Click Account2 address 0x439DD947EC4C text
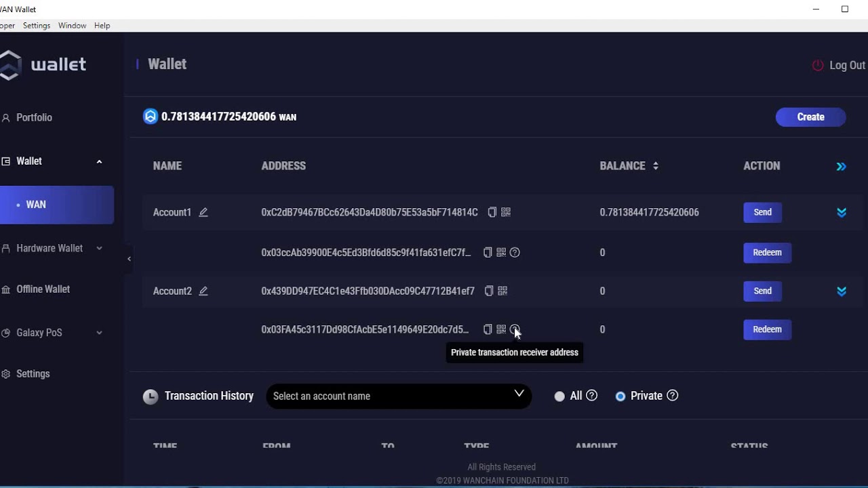 [x=368, y=291]
